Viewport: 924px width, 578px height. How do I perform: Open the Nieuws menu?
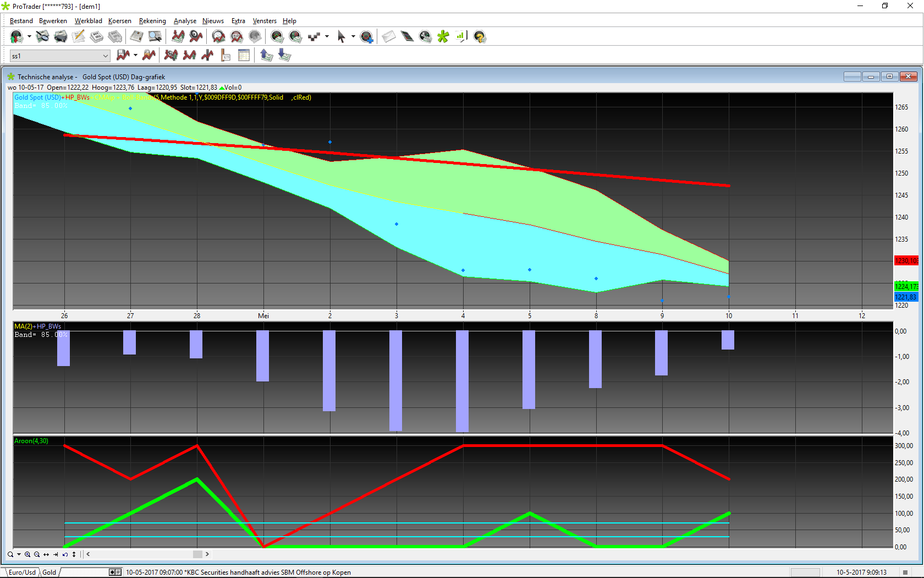coord(213,21)
